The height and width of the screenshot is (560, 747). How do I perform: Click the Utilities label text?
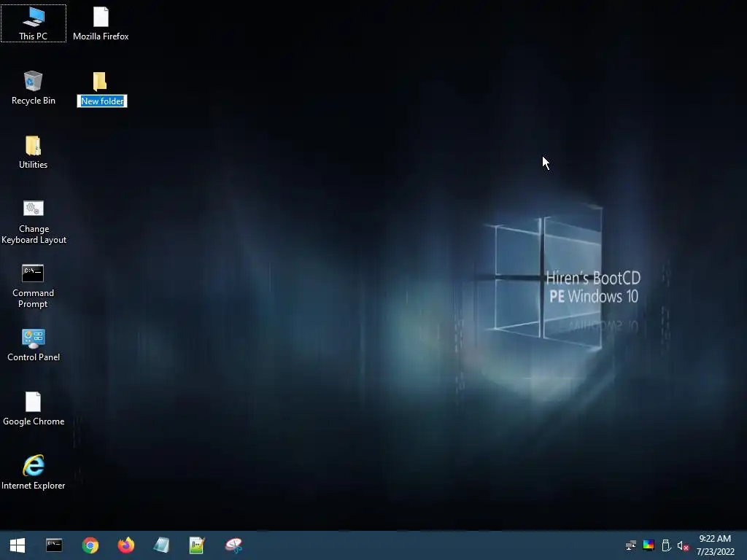point(34,165)
